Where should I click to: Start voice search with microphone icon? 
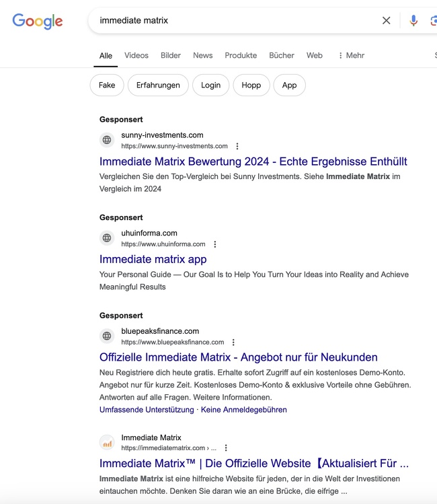pos(413,21)
